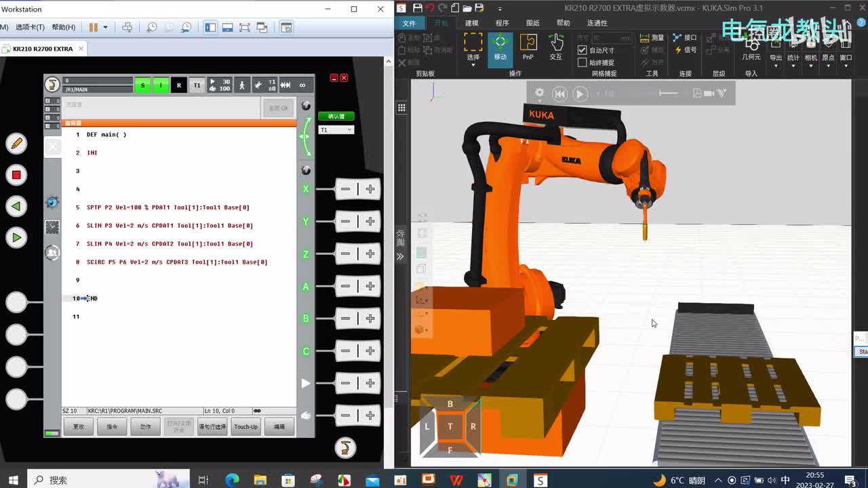The height and width of the screenshot is (488, 868).
Task: Enable the always snap checkbox
Action: pyautogui.click(x=582, y=62)
